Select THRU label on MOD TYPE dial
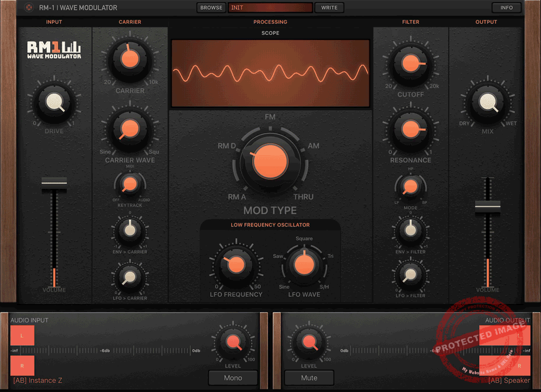 click(303, 197)
